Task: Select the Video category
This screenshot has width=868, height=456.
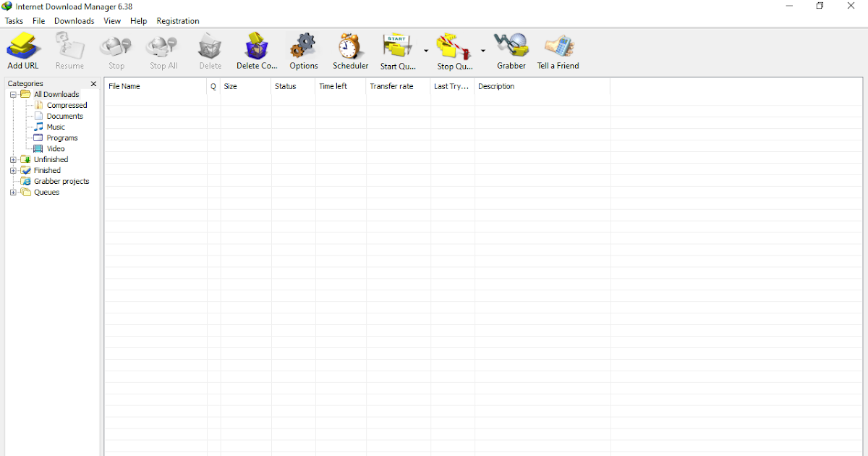Action: pos(56,148)
